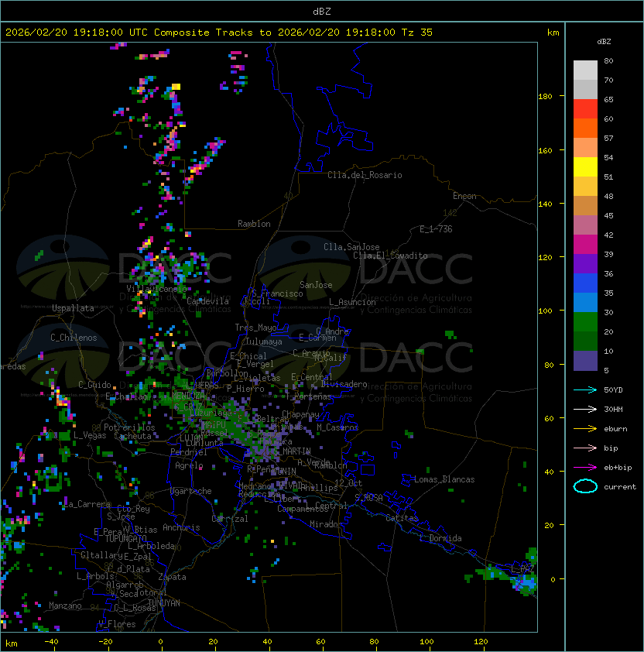The image size is (644, 652).
Task: Click the 'Perdriel' map label
Action: (x=189, y=452)
